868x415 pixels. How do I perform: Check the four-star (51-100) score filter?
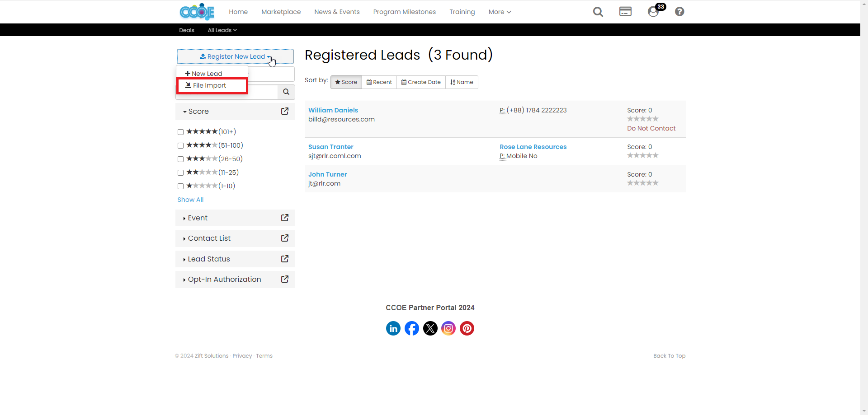(180, 146)
